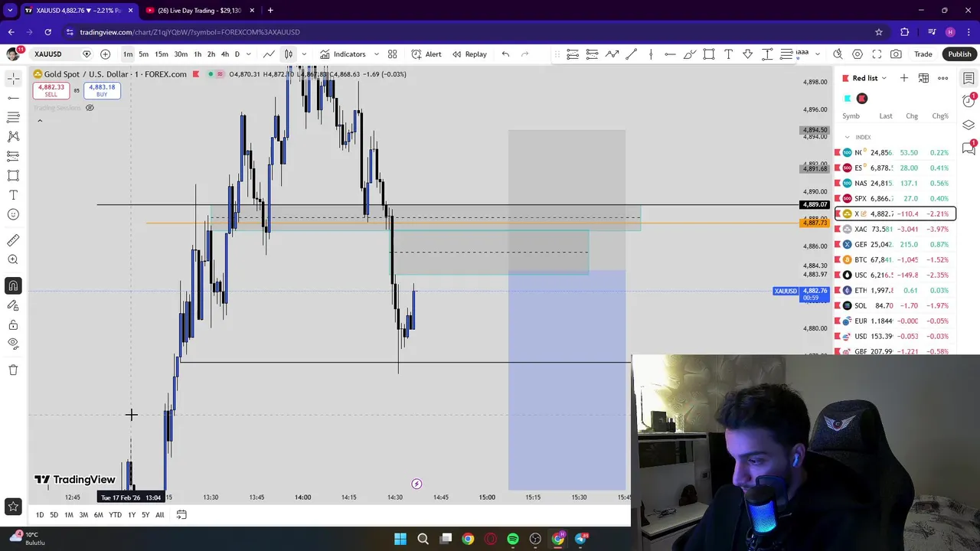Switch to 30m timeframe
Image resolution: width=980 pixels, height=551 pixels.
(x=181, y=54)
